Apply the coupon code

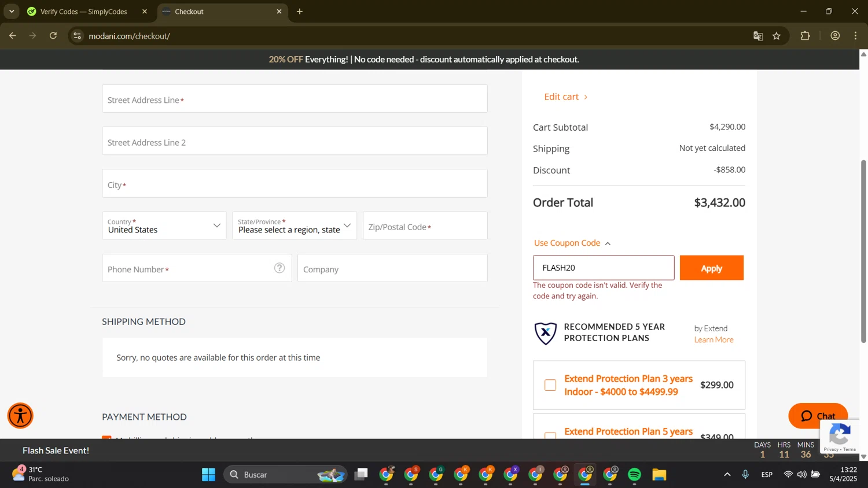[x=712, y=268]
